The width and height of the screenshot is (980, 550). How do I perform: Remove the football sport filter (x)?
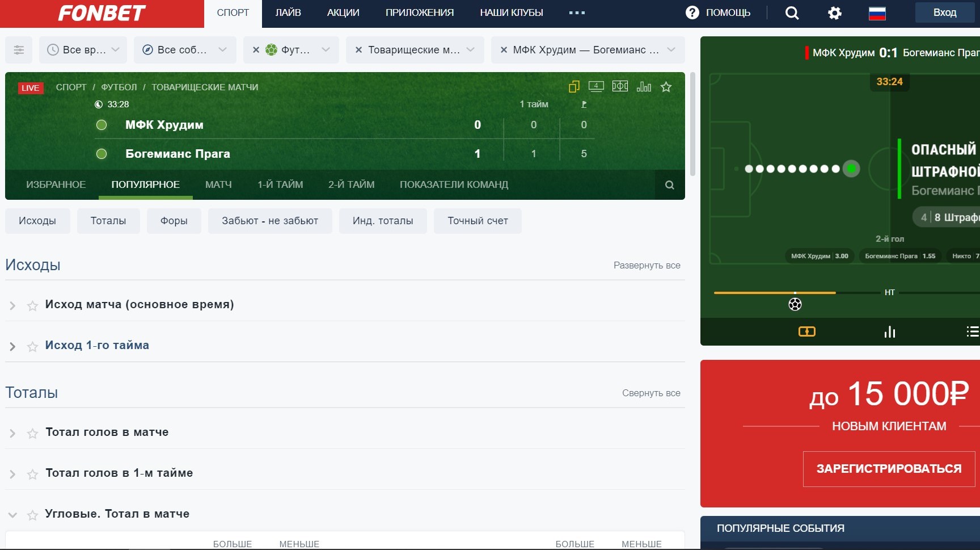(256, 50)
